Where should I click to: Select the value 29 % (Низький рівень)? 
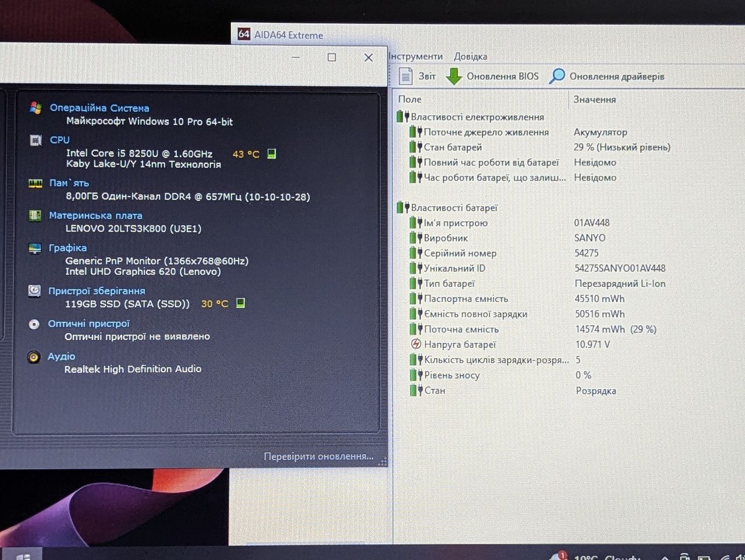pos(622,147)
